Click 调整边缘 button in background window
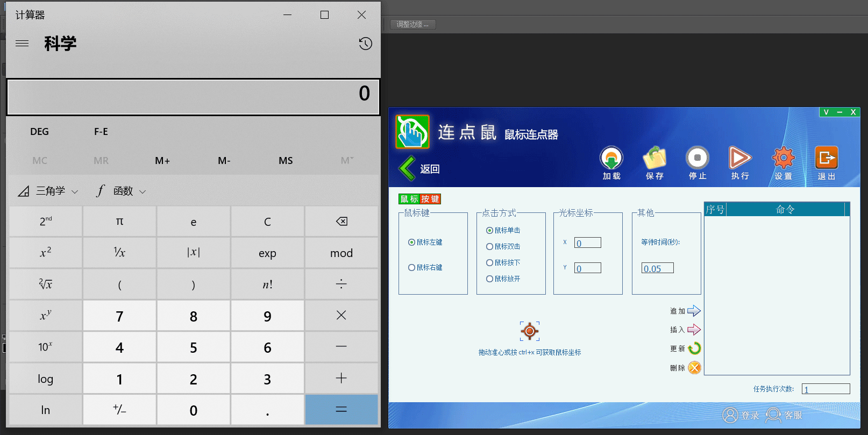Screen dimensions: 868x435 click(x=412, y=24)
